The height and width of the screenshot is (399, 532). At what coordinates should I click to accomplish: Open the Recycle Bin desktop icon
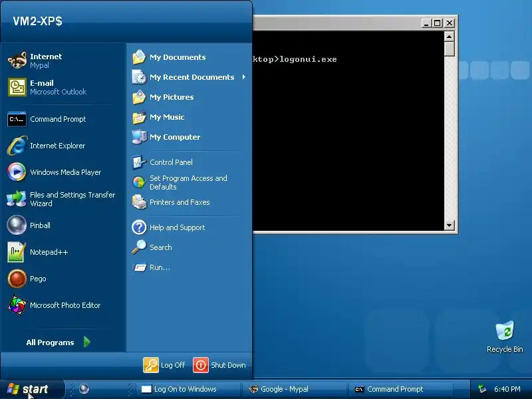(x=505, y=331)
